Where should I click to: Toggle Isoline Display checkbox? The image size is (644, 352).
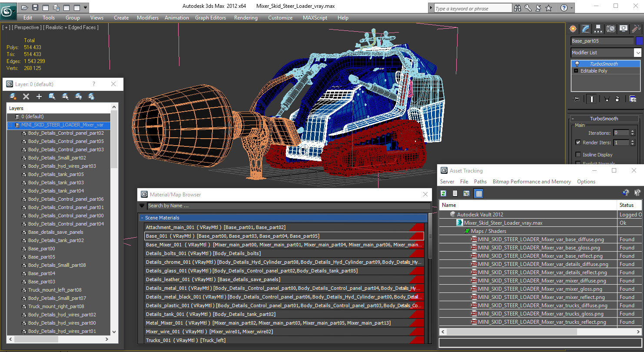coord(578,154)
